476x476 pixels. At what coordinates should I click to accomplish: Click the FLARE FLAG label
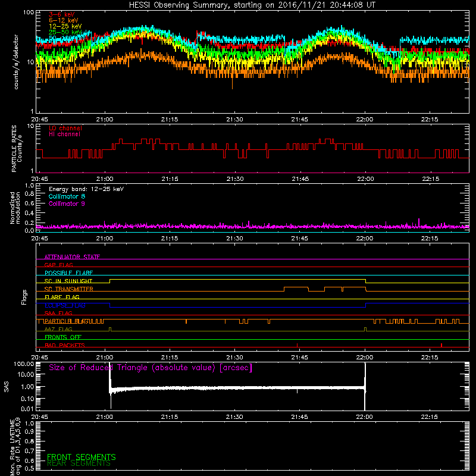(62, 297)
